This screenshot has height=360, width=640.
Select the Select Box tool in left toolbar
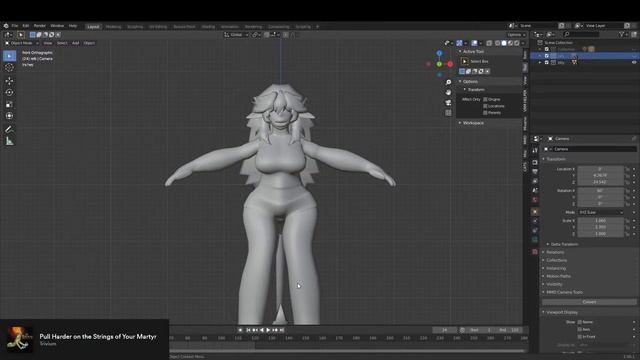click(x=9, y=56)
